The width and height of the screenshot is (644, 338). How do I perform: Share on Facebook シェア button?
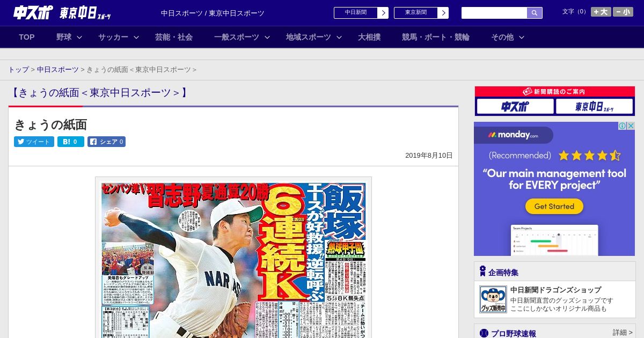pos(107,142)
